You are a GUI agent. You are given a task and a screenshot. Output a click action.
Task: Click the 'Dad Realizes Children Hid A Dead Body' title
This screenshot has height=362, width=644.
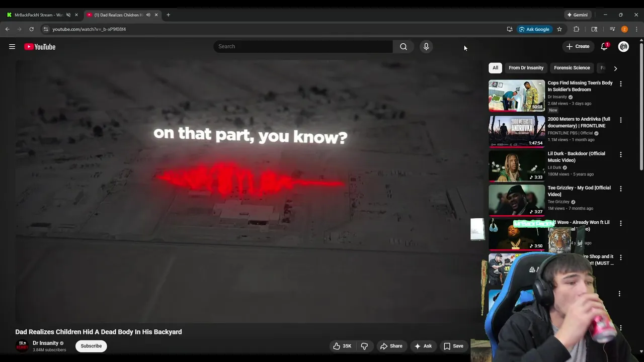[x=99, y=332]
